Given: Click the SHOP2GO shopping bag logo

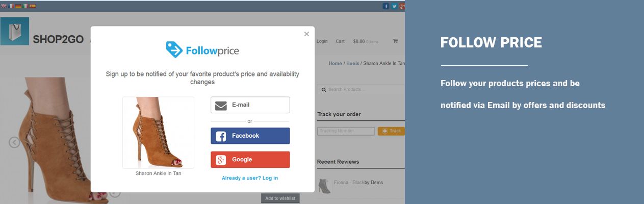Looking at the screenshot, I should coord(15,31).
